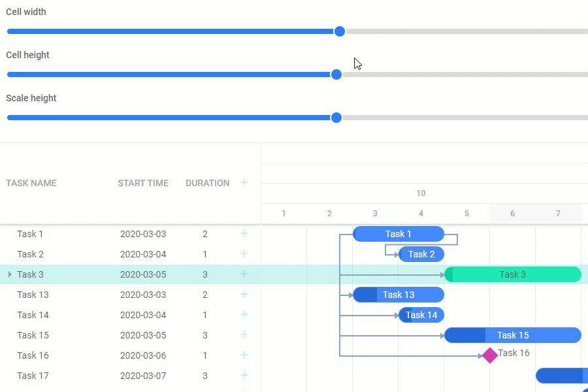Select the Task 1 row name
The height and width of the screenshot is (392, 588).
coord(30,234)
